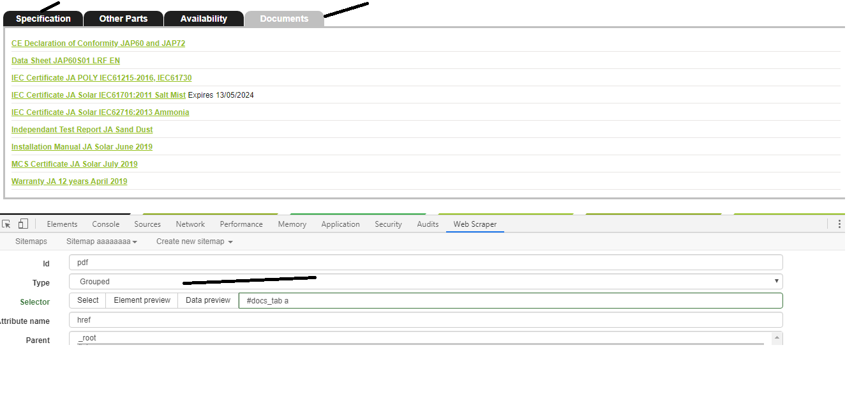
Task: Expand the Create new sitemap menu
Action: pos(194,241)
